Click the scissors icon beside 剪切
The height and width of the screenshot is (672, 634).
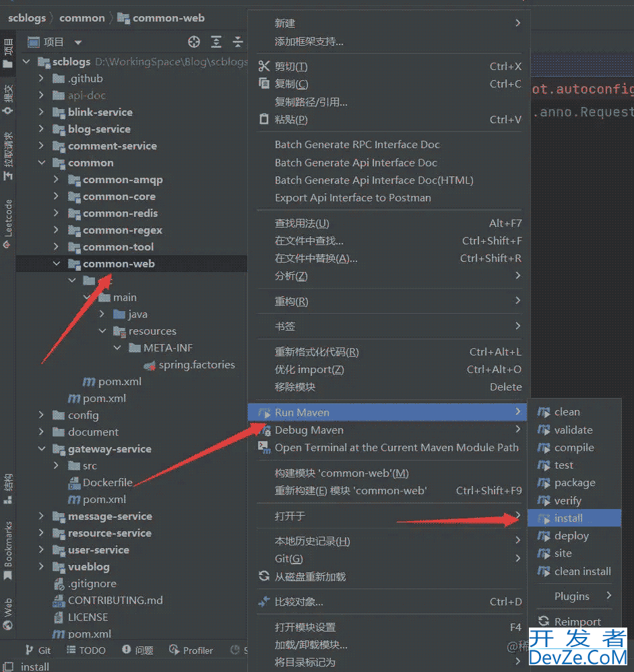click(x=264, y=66)
